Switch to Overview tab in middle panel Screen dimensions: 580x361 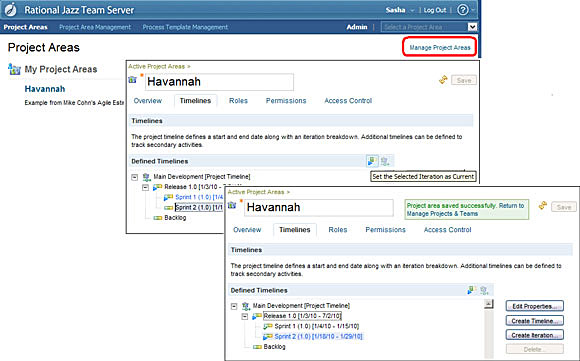pos(148,101)
